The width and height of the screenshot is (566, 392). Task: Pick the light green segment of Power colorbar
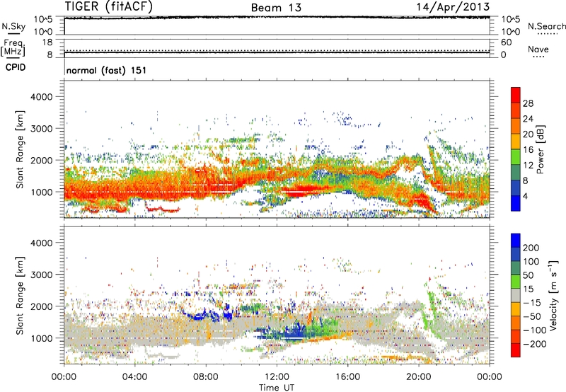516,156
